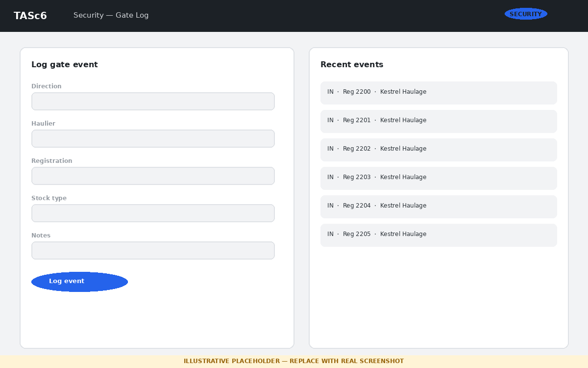The width and height of the screenshot is (588, 368).
Task: Select the Direction field
Action: [153, 102]
